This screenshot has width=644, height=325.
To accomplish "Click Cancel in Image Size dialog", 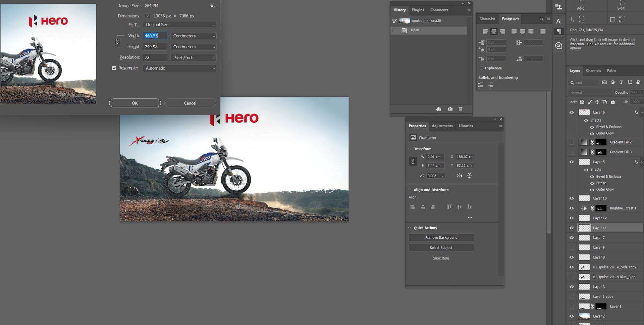I will [x=190, y=103].
